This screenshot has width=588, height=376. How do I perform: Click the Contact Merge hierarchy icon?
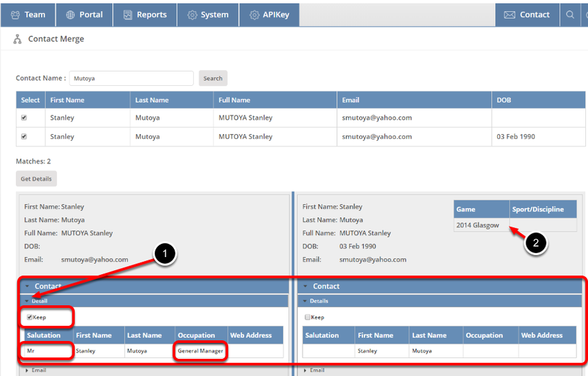click(x=17, y=39)
